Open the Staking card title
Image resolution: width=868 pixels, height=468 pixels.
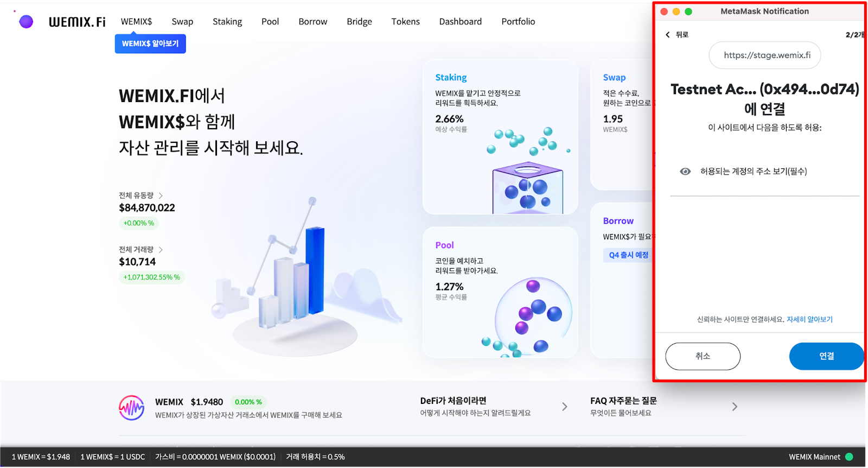(451, 78)
